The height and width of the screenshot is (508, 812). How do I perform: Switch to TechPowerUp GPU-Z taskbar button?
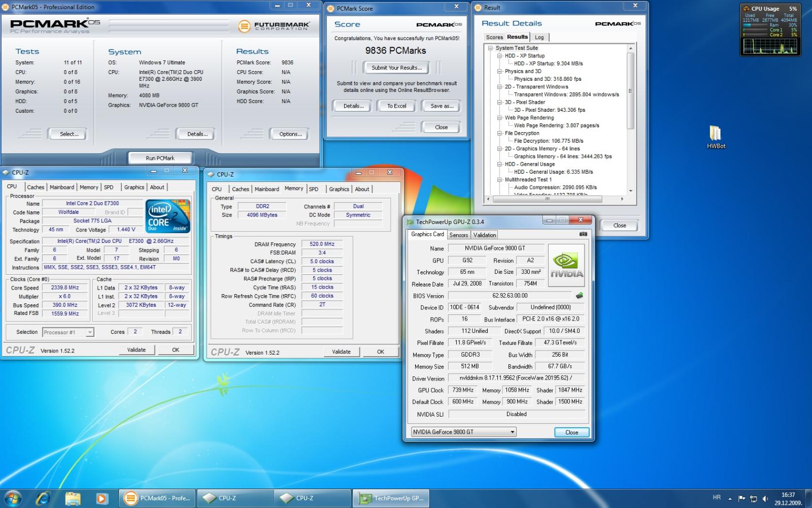point(391,498)
